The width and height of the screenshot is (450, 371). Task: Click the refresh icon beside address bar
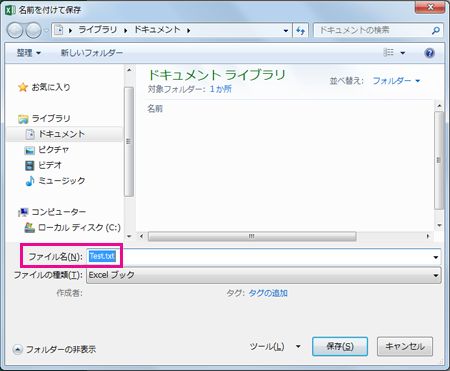click(x=301, y=31)
